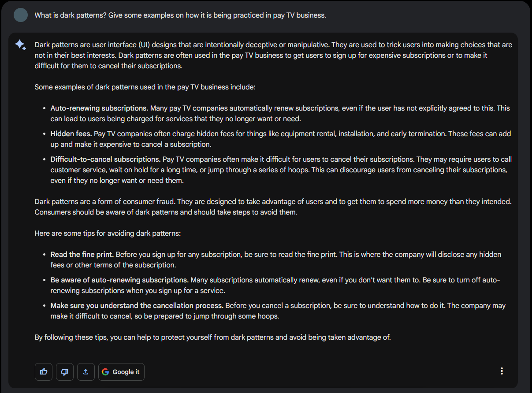The width and height of the screenshot is (532, 393).
Task: Click the user prompt about dark patterns
Action: point(180,15)
